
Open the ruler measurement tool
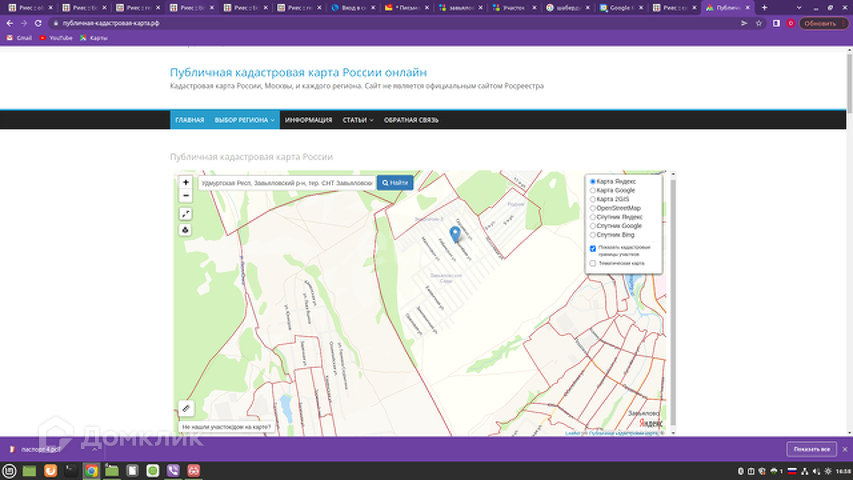tap(186, 409)
